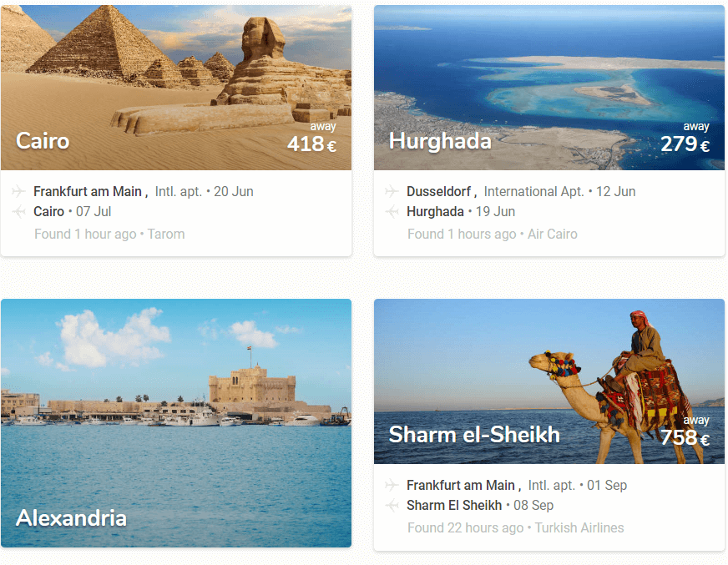Click the return plane icon beside Cairo 07 Jul
Viewport: 728px width, 565px height.
[18, 212]
